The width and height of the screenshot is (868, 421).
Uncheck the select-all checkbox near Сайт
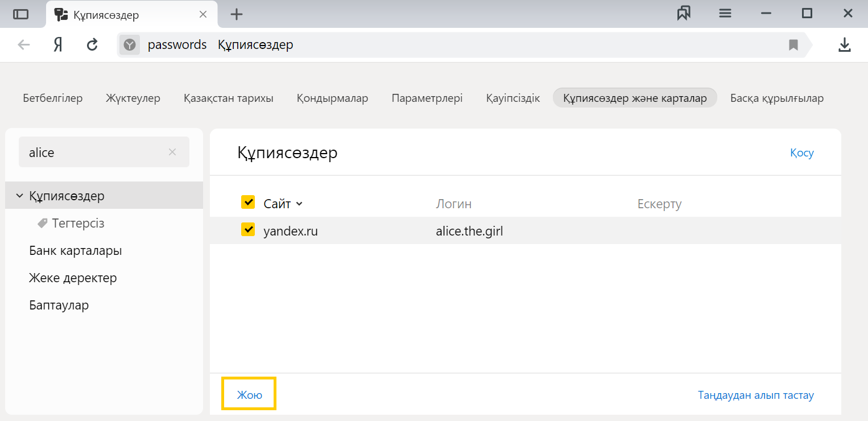point(248,202)
